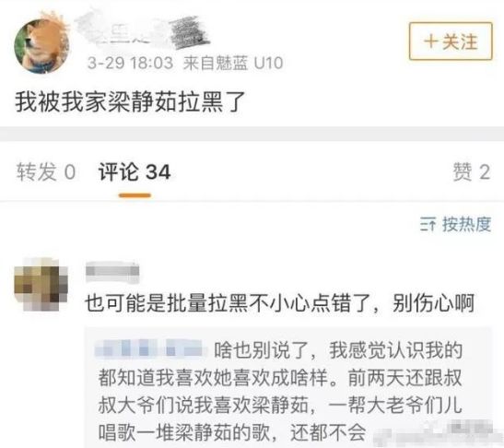Select the 评论 34 tab
504x448 pixels.
(135, 171)
